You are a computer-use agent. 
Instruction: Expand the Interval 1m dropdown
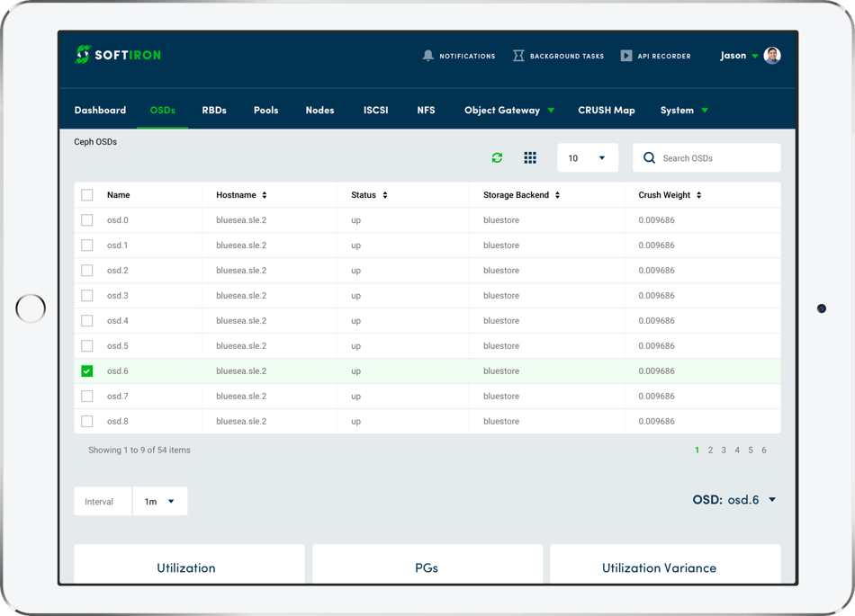pyautogui.click(x=160, y=502)
